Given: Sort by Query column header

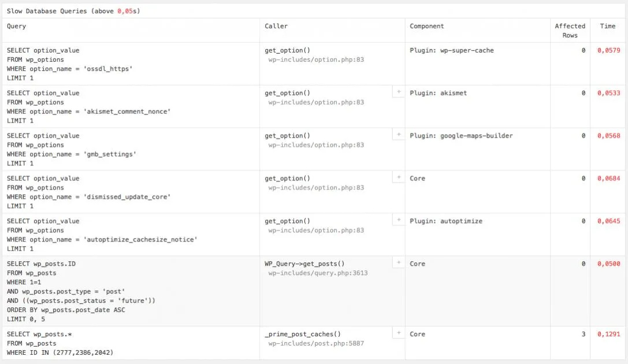Looking at the screenshot, I should pyautogui.click(x=16, y=26).
